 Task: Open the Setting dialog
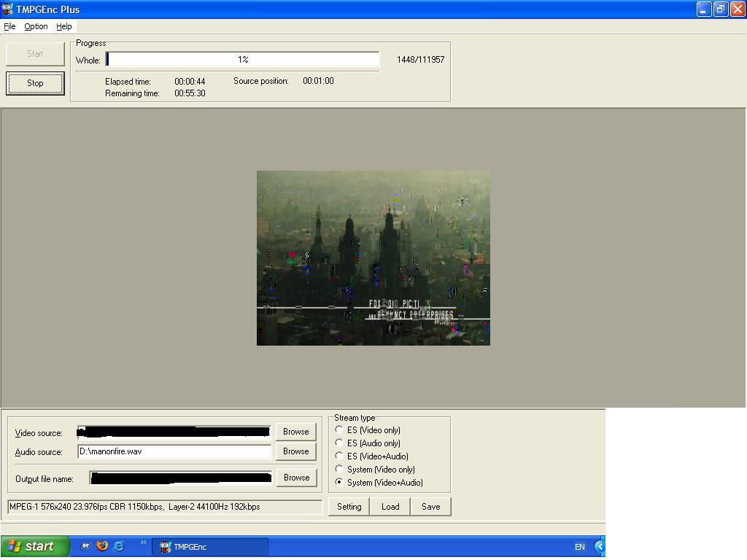[349, 507]
